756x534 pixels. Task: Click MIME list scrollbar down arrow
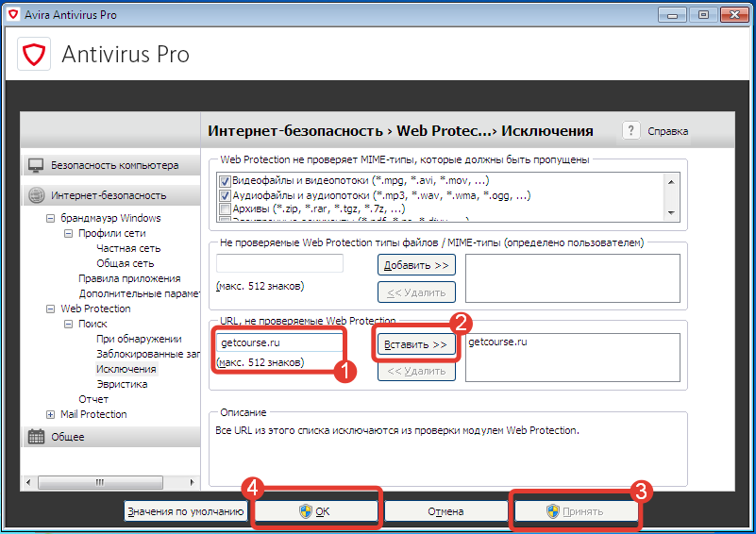tap(671, 213)
